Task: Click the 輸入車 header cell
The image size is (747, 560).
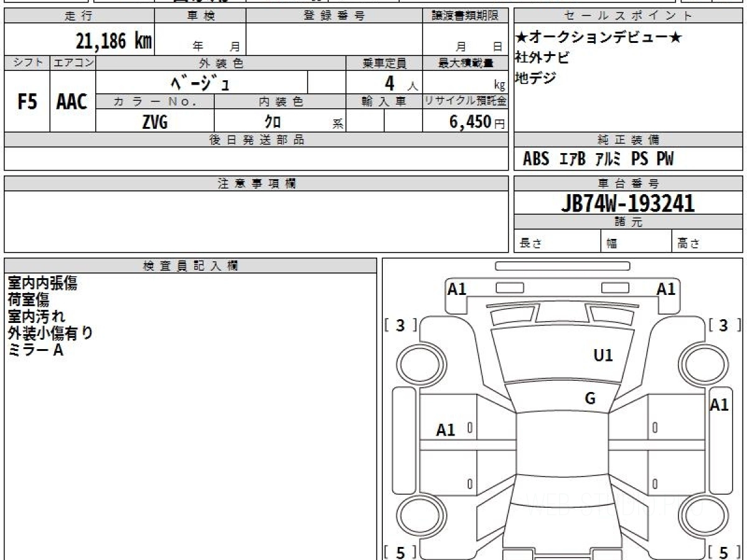Action: [384, 102]
